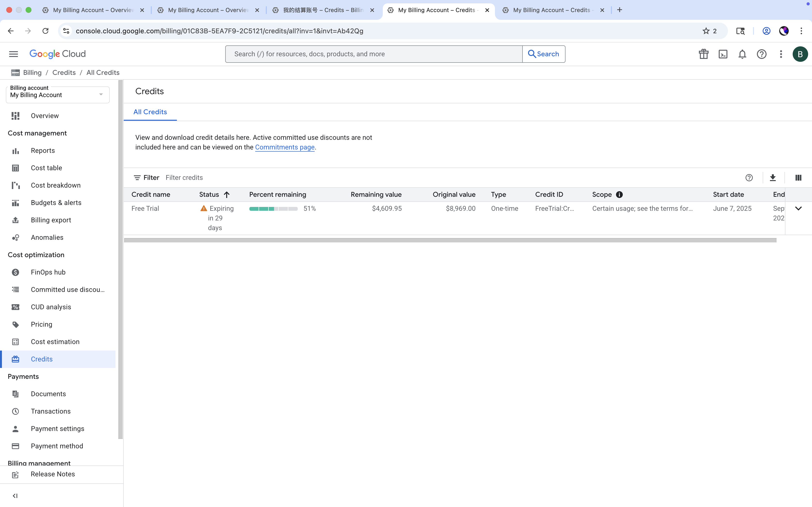
Task: Activate Cloud Shell terminal icon
Action: (x=723, y=54)
